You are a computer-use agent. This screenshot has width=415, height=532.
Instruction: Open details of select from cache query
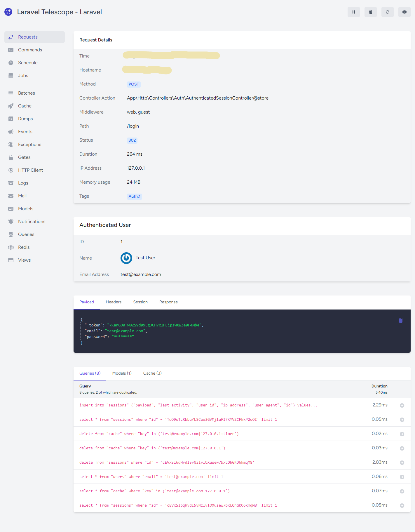pyautogui.click(x=402, y=491)
